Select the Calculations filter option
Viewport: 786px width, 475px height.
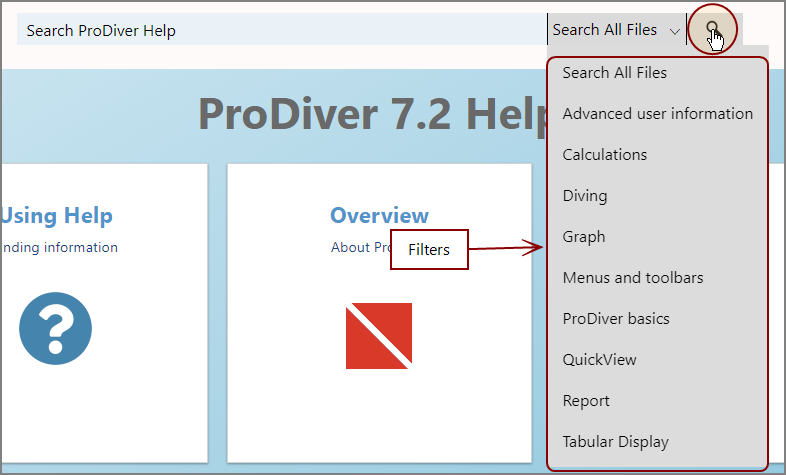coord(604,154)
